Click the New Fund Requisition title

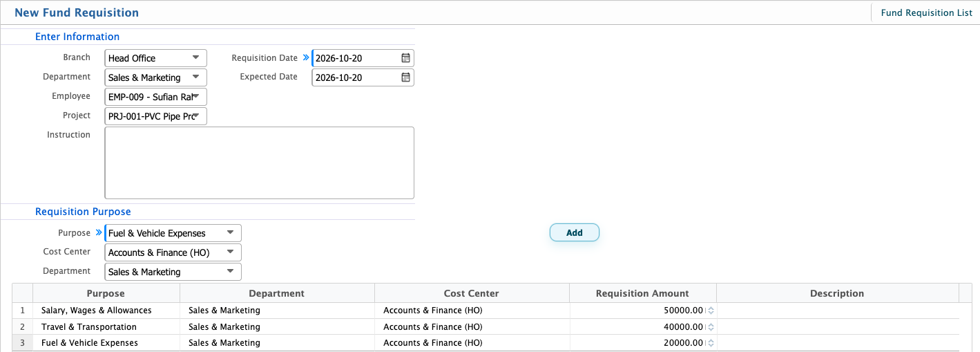77,12
